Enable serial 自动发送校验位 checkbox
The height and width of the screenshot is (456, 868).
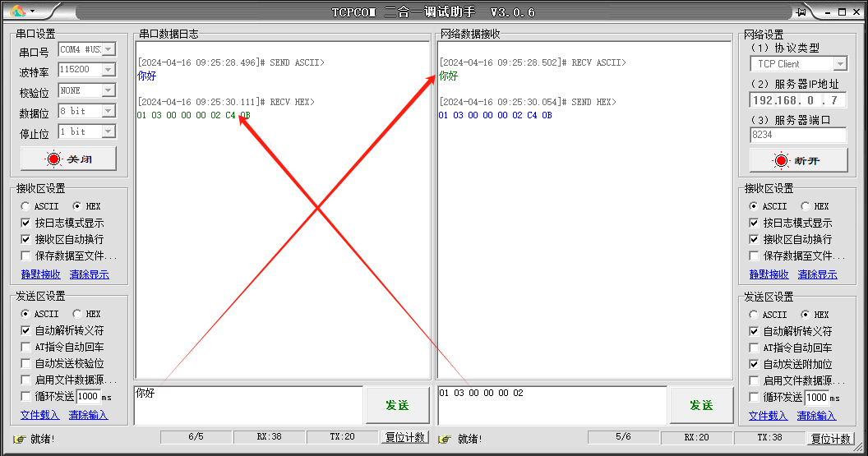[25, 364]
